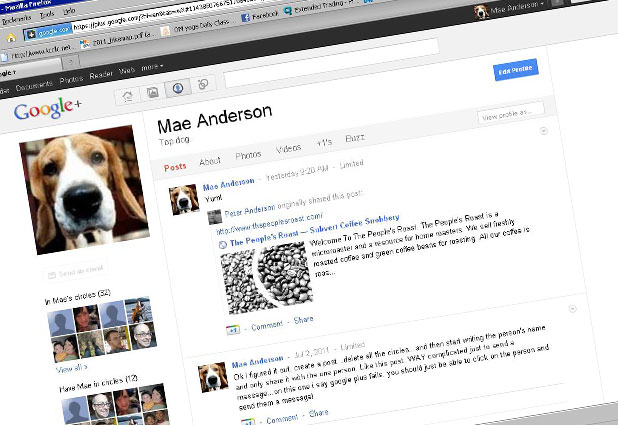Click In Mae's circles (32) heading
The height and width of the screenshot is (425, 618).
coord(77,297)
